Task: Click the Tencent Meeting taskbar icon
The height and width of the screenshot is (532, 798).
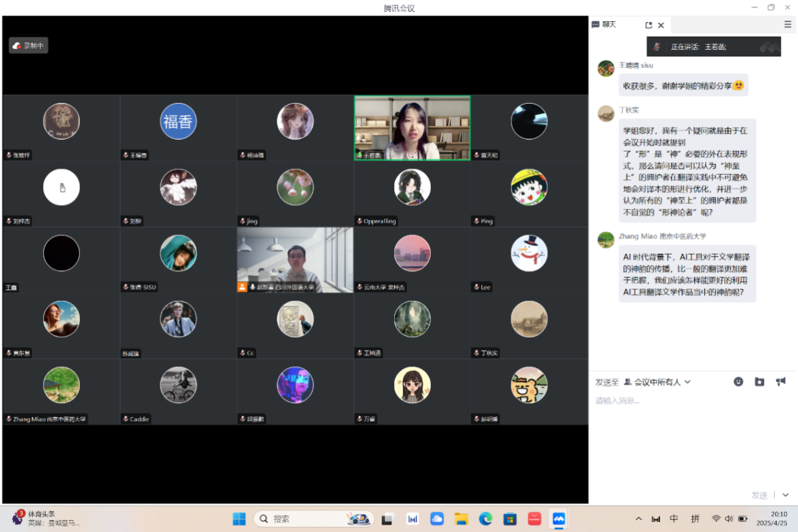Action: point(558,519)
